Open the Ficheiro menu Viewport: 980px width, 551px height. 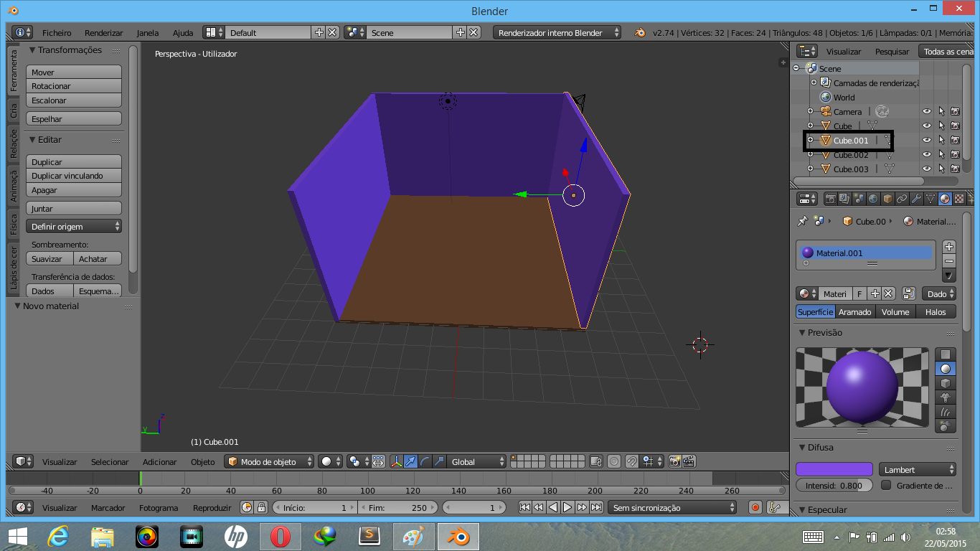(x=57, y=33)
